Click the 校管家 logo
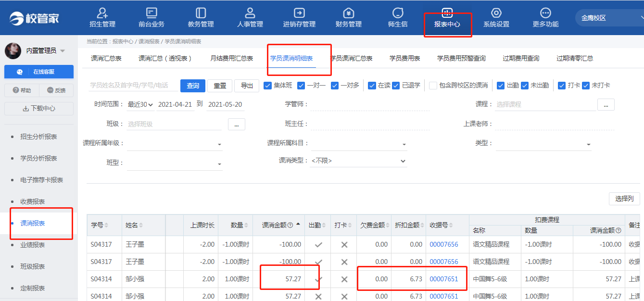Screen dimensions: 644x301 [x=34, y=18]
